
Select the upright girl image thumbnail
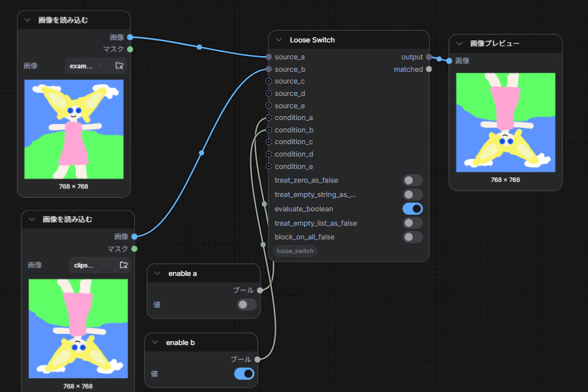[74, 129]
